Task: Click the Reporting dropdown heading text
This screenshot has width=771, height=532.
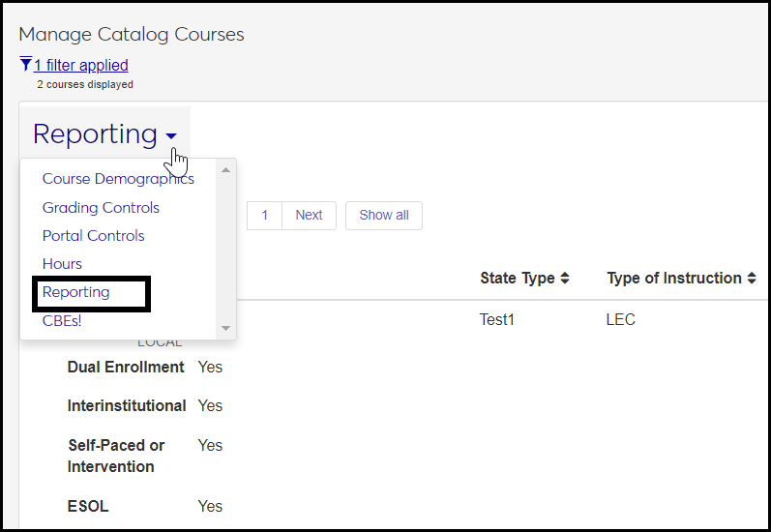Action: tap(95, 133)
